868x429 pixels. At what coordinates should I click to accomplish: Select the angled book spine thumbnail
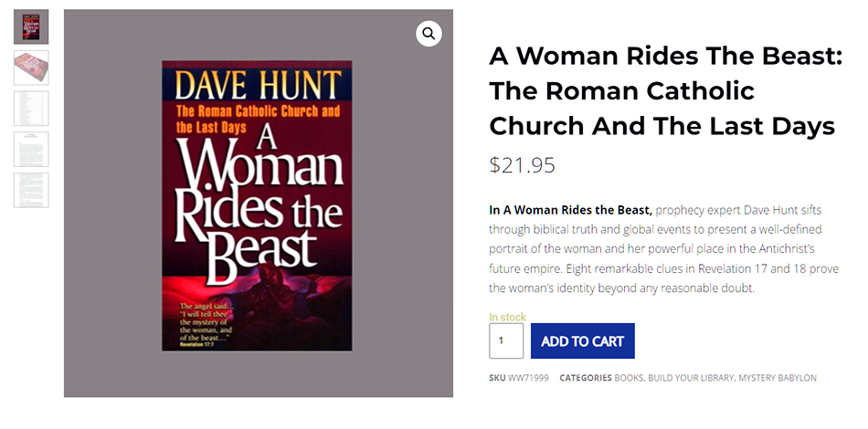31,68
